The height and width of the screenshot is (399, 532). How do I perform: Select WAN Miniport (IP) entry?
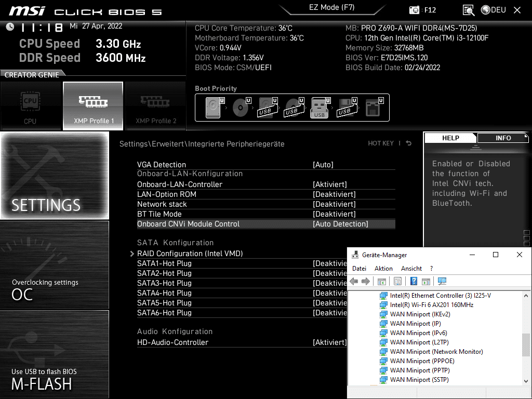coord(415,324)
